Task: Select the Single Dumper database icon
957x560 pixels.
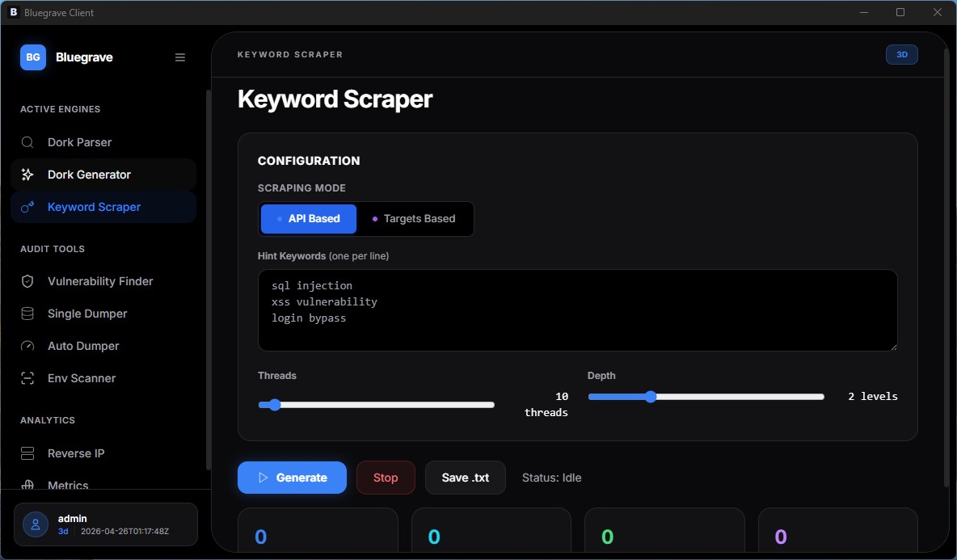Action: tap(27, 314)
